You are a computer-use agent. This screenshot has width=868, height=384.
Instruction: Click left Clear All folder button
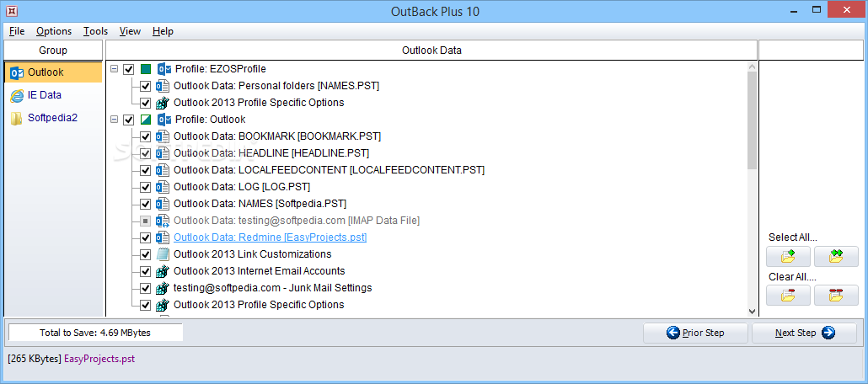788,296
